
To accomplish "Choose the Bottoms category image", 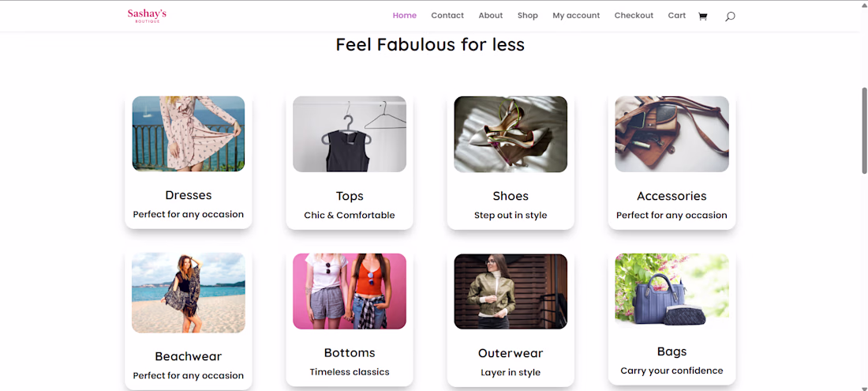I will pyautogui.click(x=350, y=291).
